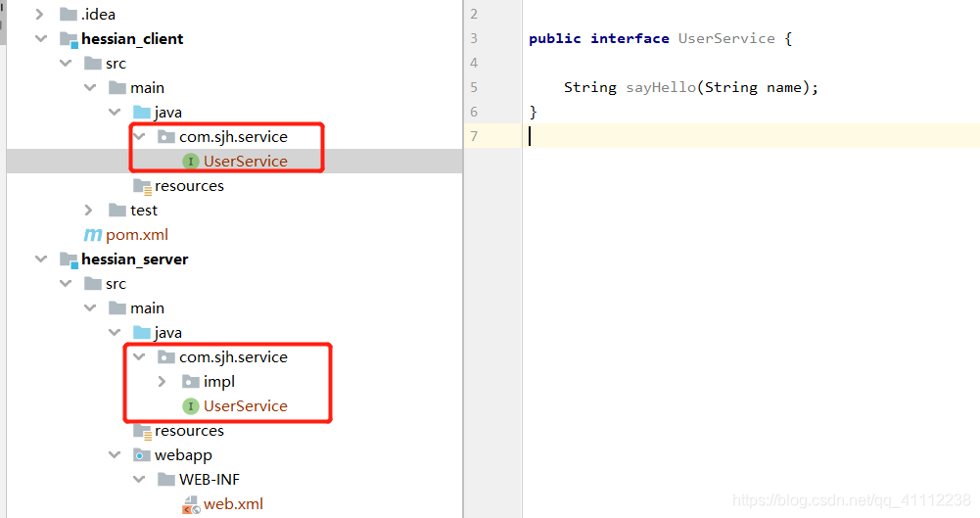The image size is (980, 518).
Task: Collapse the hessian_server module chevron
Action: pos(41,259)
